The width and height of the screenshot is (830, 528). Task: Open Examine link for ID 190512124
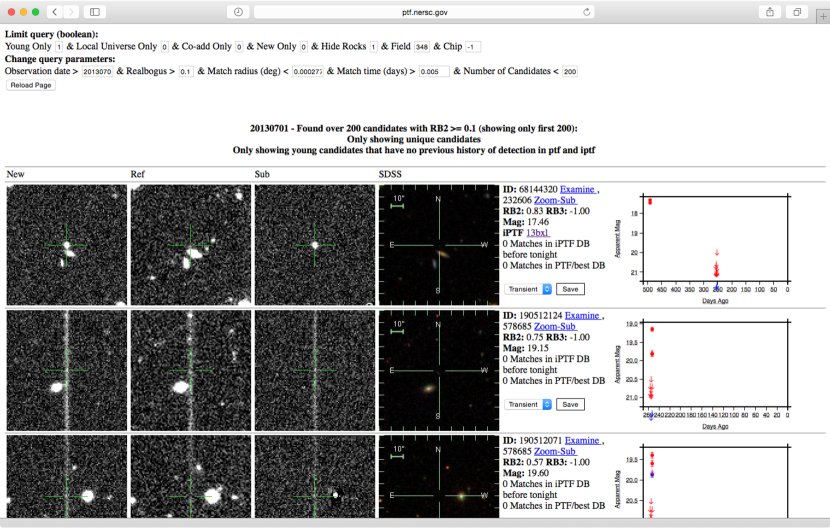[583, 316]
